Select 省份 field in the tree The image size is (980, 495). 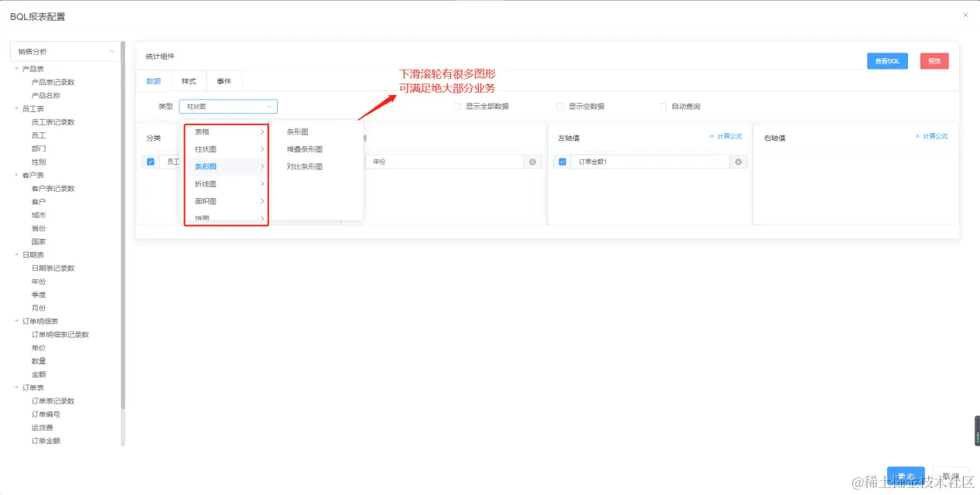pos(39,228)
